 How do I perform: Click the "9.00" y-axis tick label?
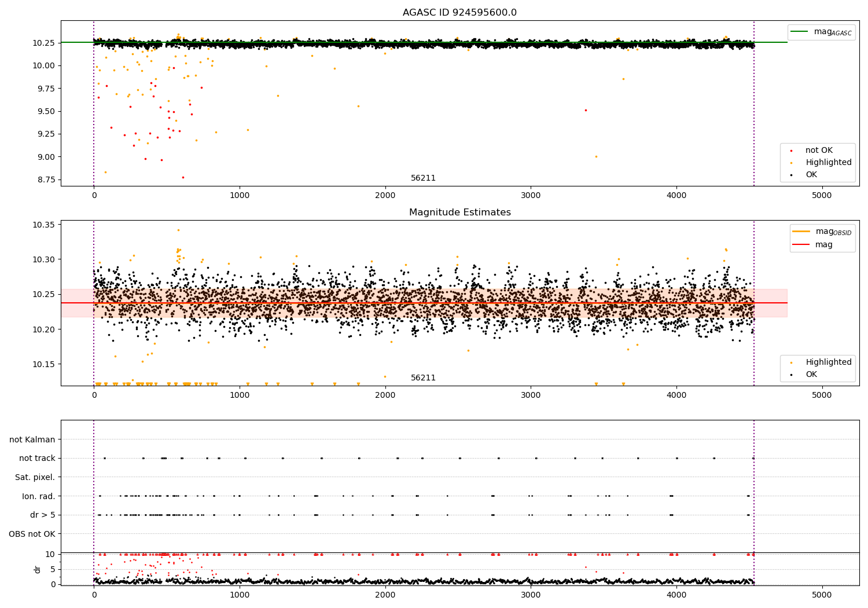click(46, 157)
